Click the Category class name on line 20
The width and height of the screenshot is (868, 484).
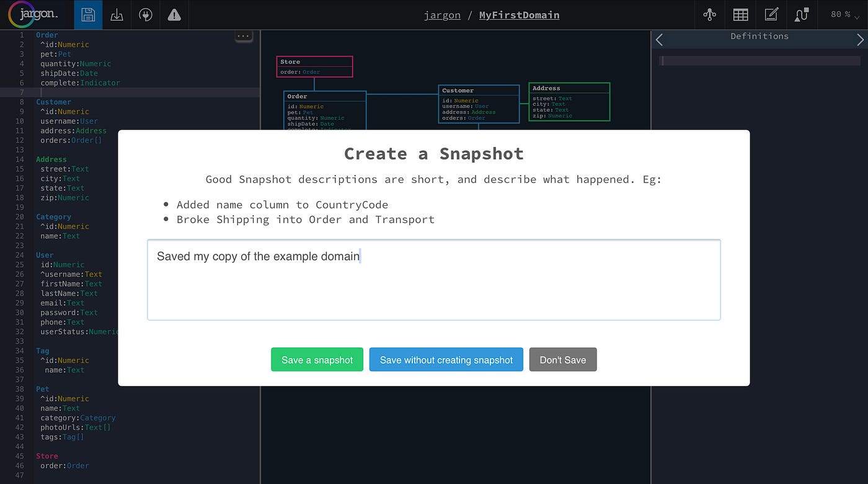click(x=53, y=217)
